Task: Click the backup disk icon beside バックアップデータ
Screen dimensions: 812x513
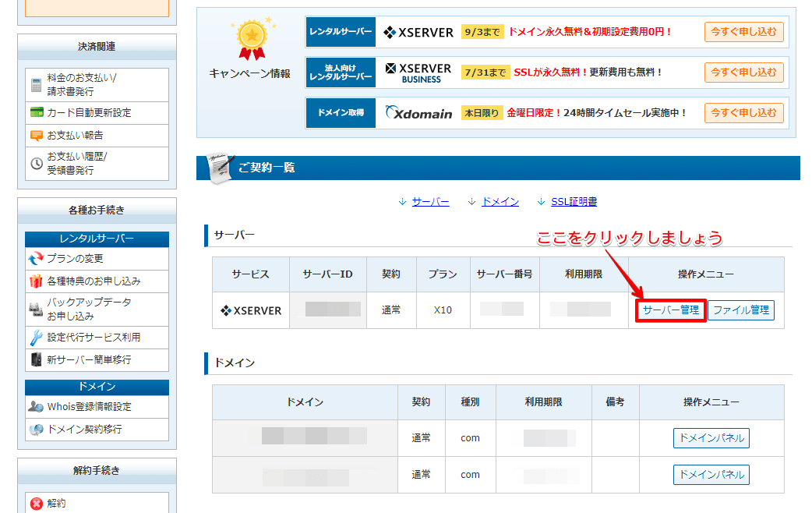Action: point(36,310)
